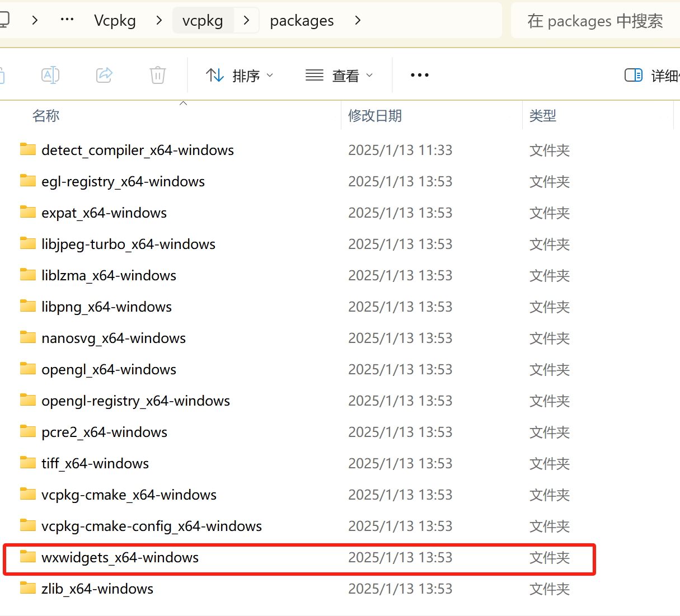
Task: Open the toolbar more options ellipsis
Action: point(420,75)
